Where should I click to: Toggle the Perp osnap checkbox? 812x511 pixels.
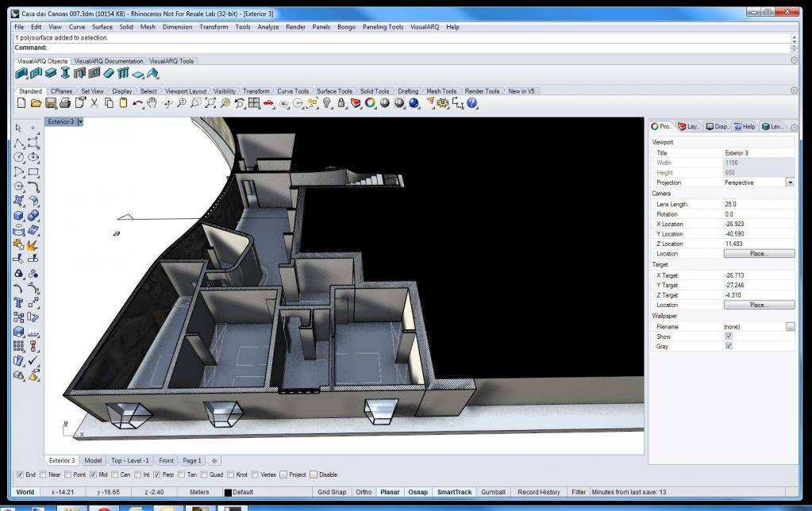click(x=157, y=474)
